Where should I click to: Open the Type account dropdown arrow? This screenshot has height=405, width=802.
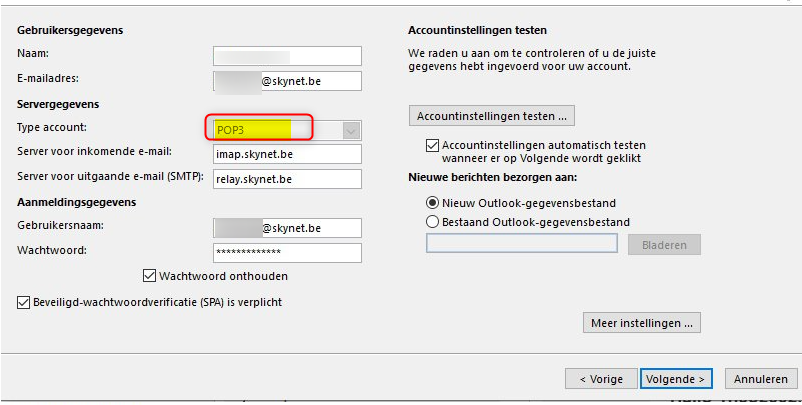coord(350,130)
